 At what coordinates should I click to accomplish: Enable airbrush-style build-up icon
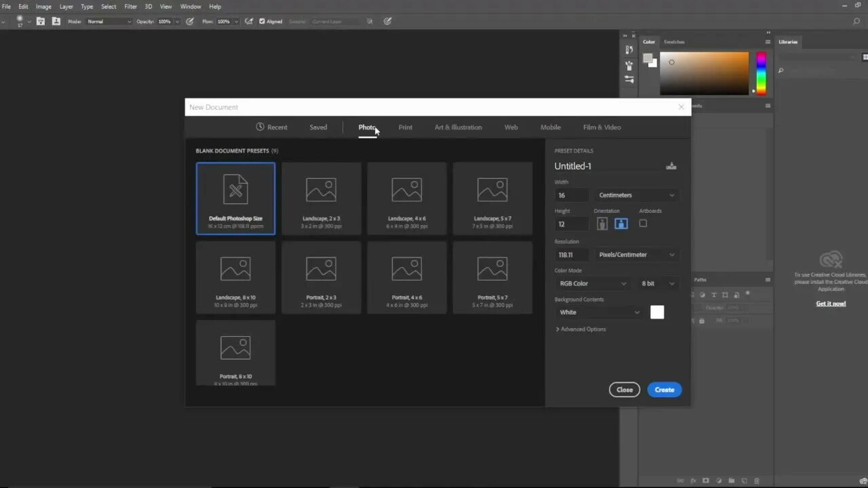point(249,21)
